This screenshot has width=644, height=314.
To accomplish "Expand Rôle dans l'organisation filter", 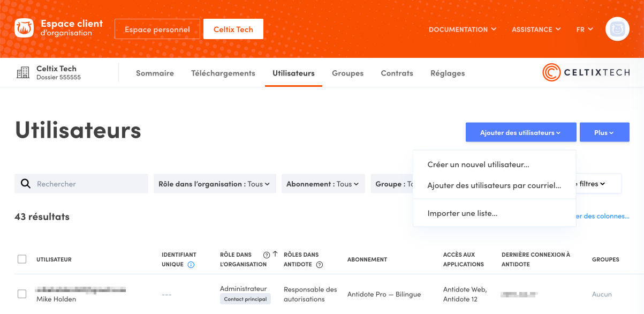I will (x=214, y=184).
